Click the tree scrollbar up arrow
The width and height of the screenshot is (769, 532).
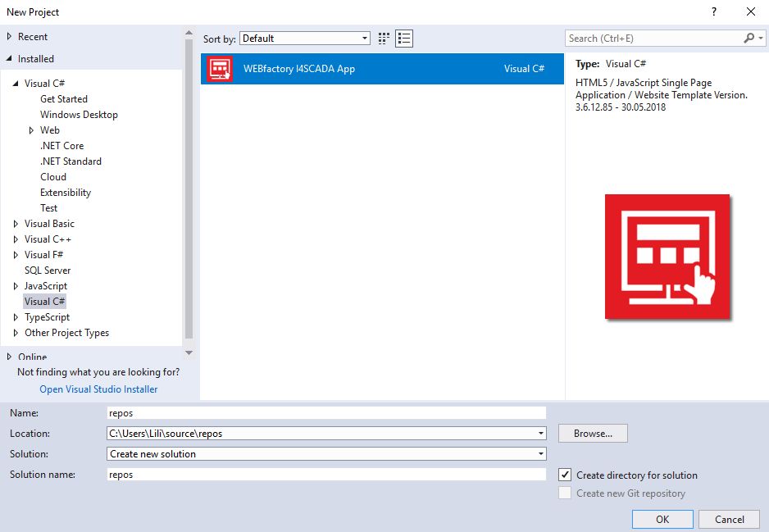tap(189, 33)
